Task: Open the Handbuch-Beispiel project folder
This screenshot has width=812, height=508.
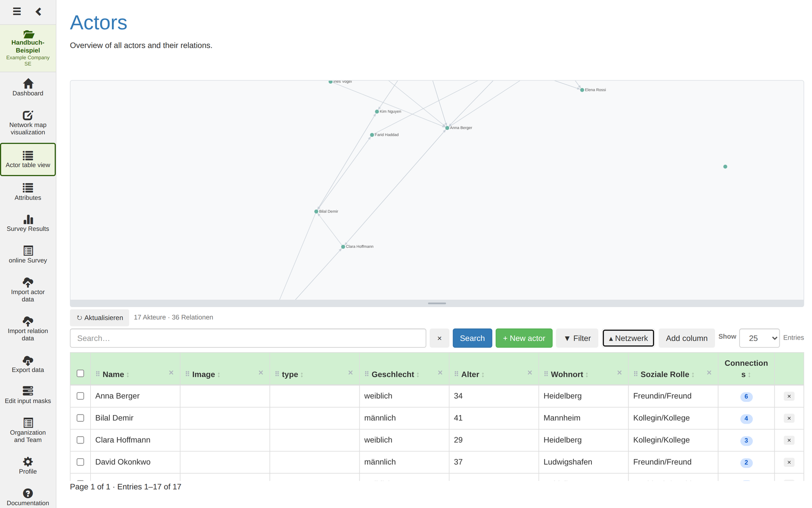Action: (x=28, y=48)
